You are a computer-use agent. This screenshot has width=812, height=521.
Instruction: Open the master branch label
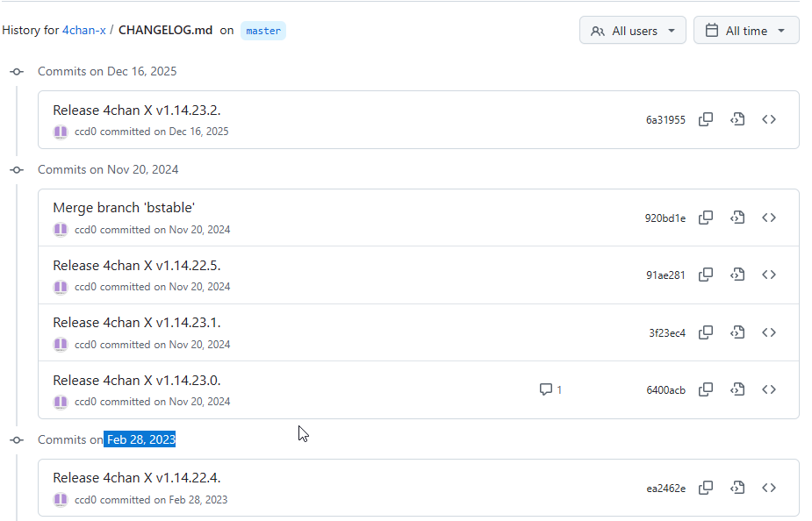click(263, 31)
